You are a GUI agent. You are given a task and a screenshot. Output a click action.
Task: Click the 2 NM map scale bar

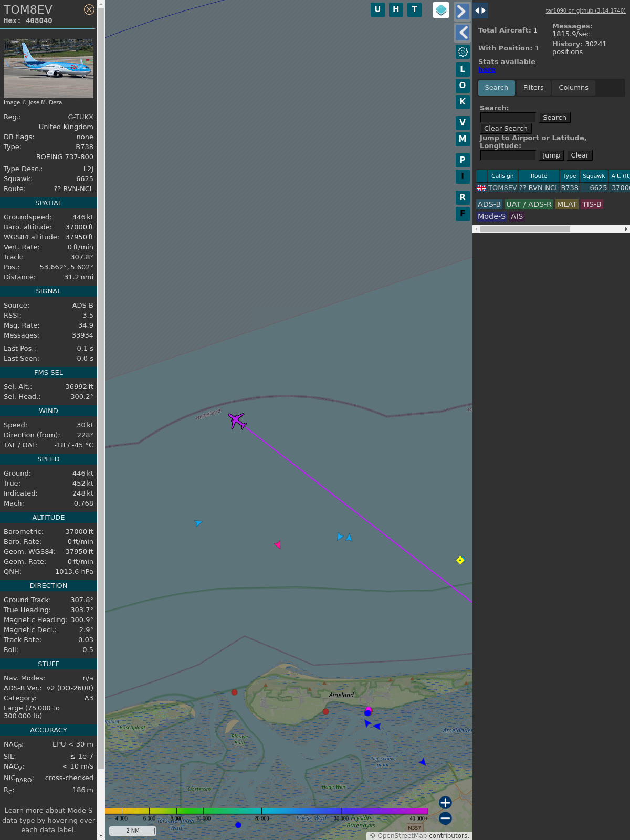pos(133,831)
